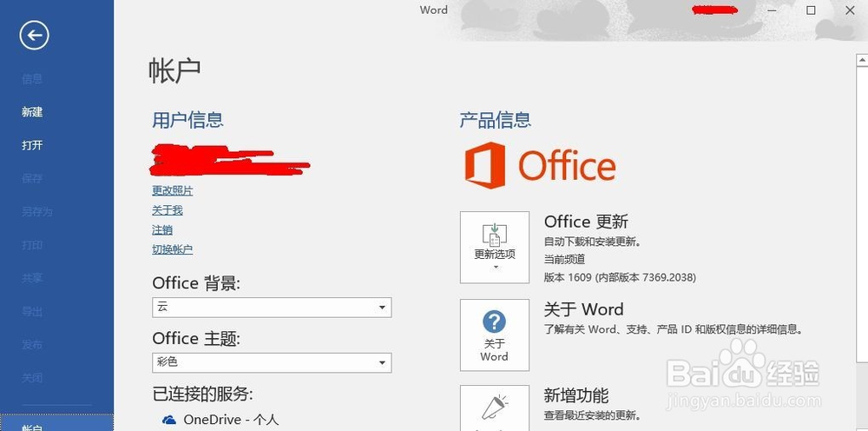The width and height of the screenshot is (868, 431).
Task: Select 打开 in the sidebar
Action: [x=32, y=145]
